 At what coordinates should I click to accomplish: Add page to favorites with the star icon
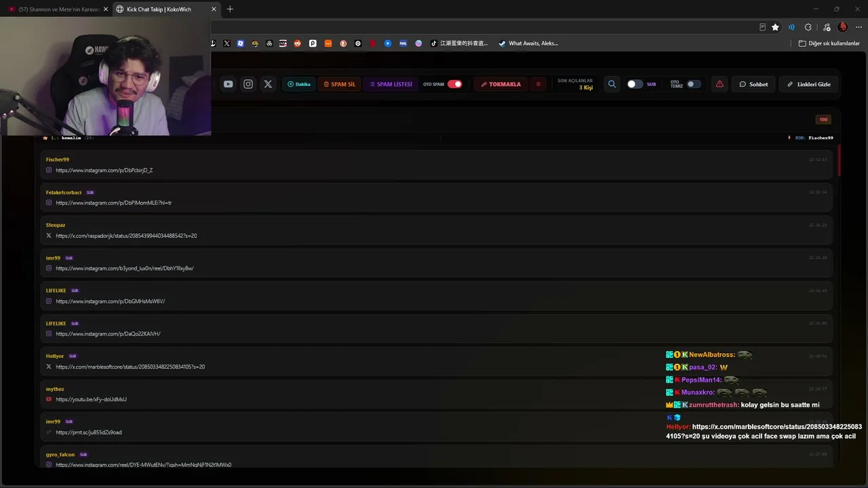pyautogui.click(x=775, y=27)
